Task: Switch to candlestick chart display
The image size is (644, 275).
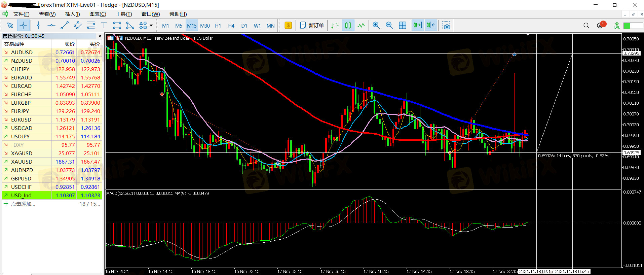Action: click(348, 26)
